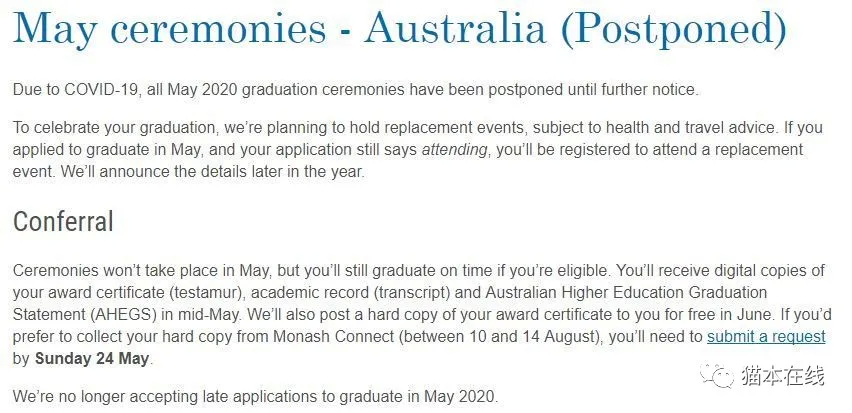The height and width of the screenshot is (413, 852).
Task: Click the bold 'Sunday 24 May' text
Action: pos(92,360)
